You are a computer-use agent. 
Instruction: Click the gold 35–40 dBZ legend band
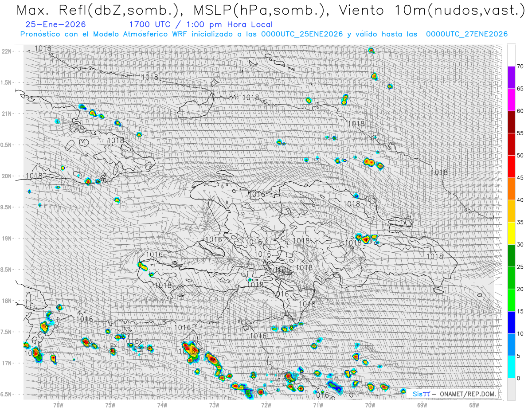pos(511,211)
